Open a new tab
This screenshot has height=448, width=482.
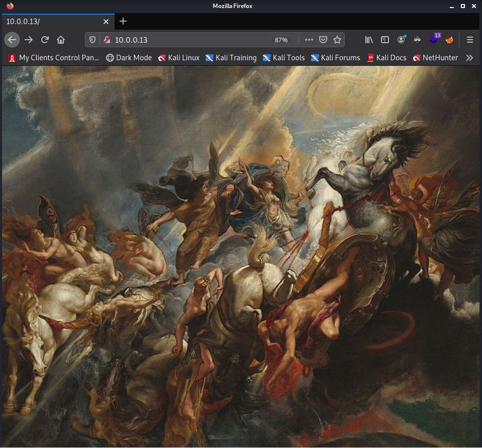click(x=123, y=21)
